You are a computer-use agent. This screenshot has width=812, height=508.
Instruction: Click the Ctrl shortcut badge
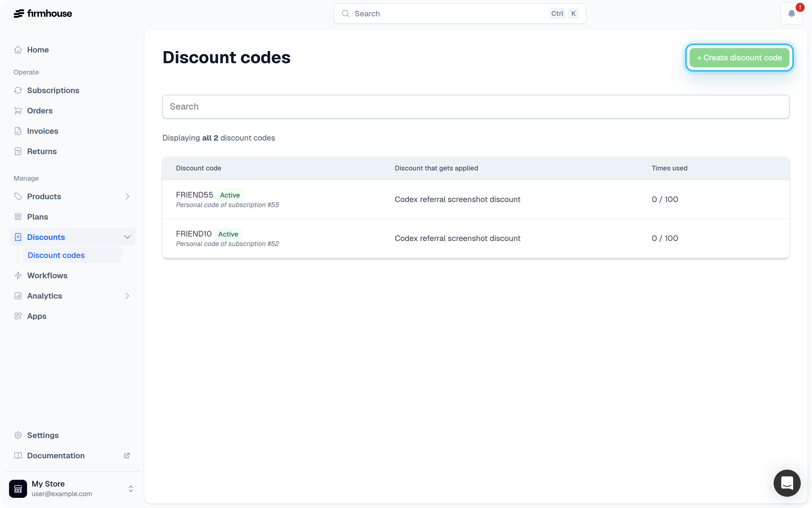coord(557,14)
